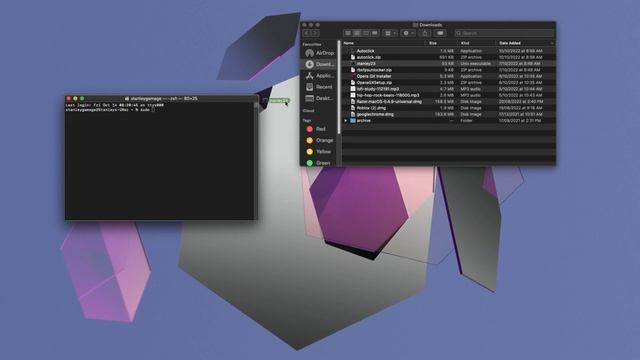Image resolution: width=640 pixels, height=360 pixels.
Task: Select the archive folder row
Action: (449, 121)
